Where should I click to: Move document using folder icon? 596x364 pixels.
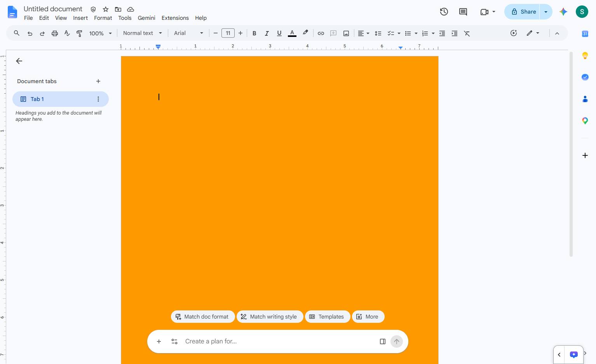pos(118,9)
